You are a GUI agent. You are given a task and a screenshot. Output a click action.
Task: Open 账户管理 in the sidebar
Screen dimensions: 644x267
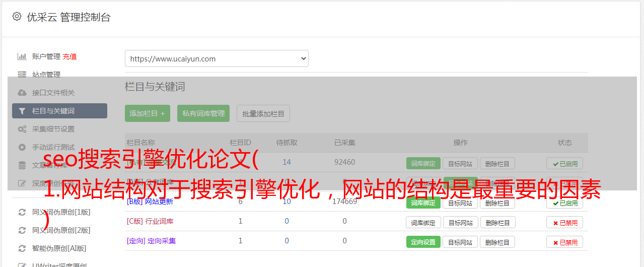click(46, 56)
